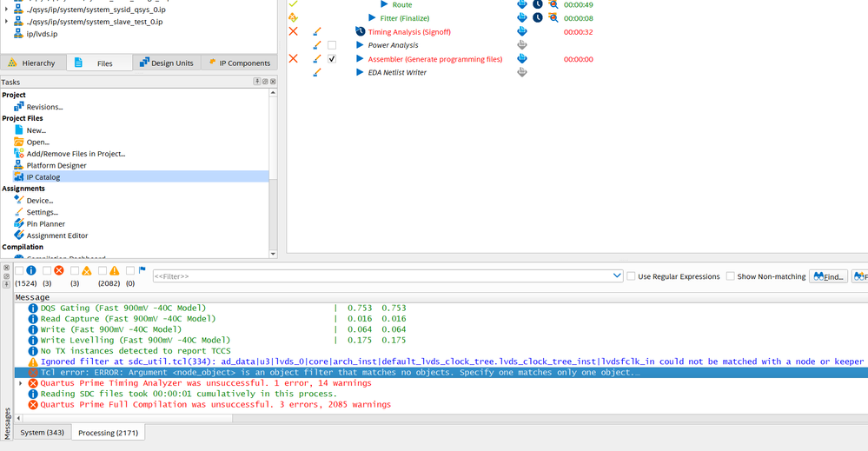
Task: Click the message Filter text field
Action: [381, 276]
